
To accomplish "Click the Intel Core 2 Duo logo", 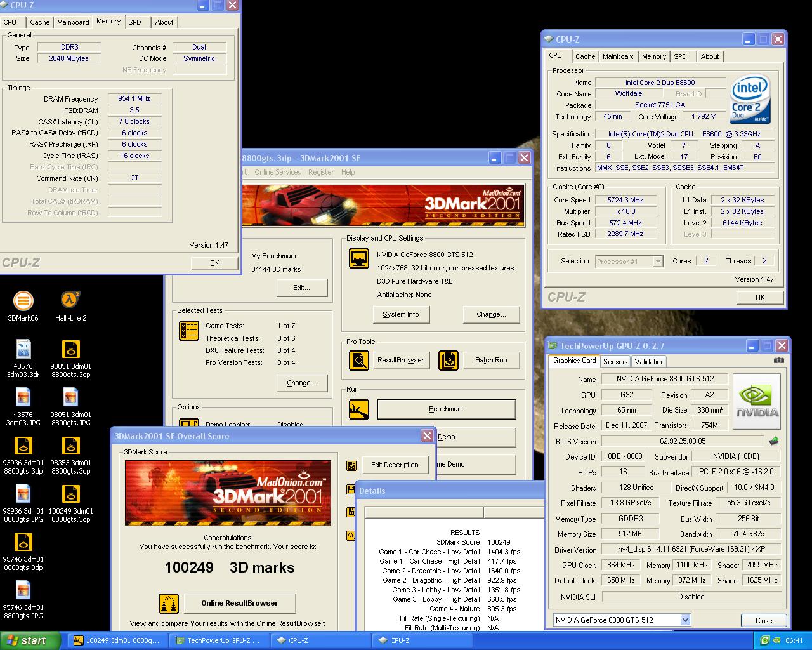I will [x=750, y=100].
